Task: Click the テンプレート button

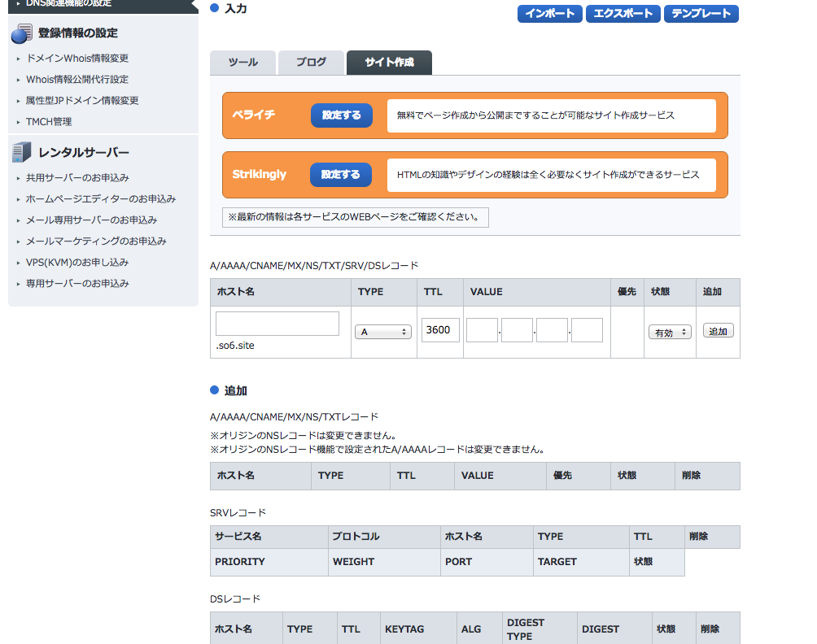Action: [x=701, y=14]
